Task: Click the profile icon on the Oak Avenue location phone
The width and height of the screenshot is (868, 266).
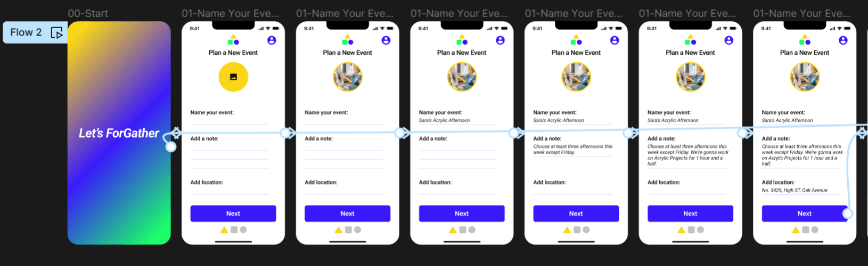Action: pyautogui.click(x=843, y=40)
